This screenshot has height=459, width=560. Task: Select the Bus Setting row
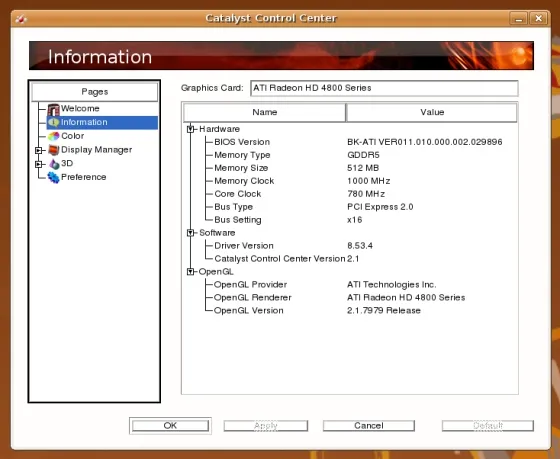click(x=238, y=220)
